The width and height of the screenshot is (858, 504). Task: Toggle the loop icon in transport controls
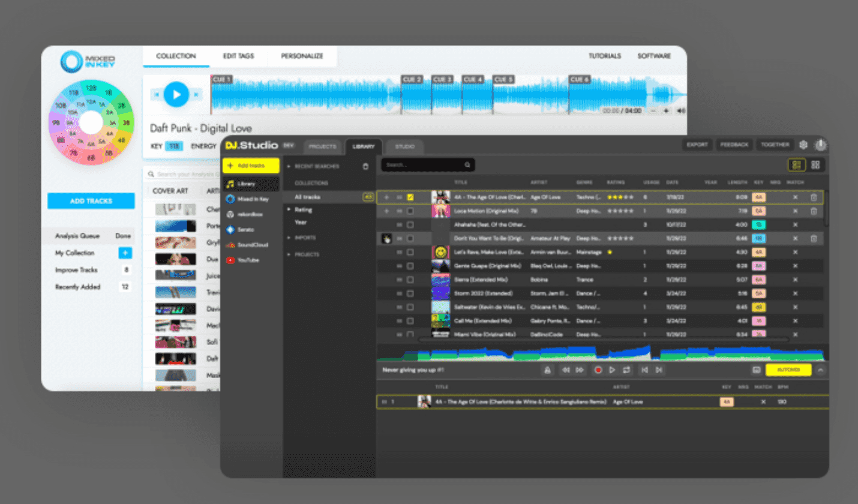tap(627, 370)
